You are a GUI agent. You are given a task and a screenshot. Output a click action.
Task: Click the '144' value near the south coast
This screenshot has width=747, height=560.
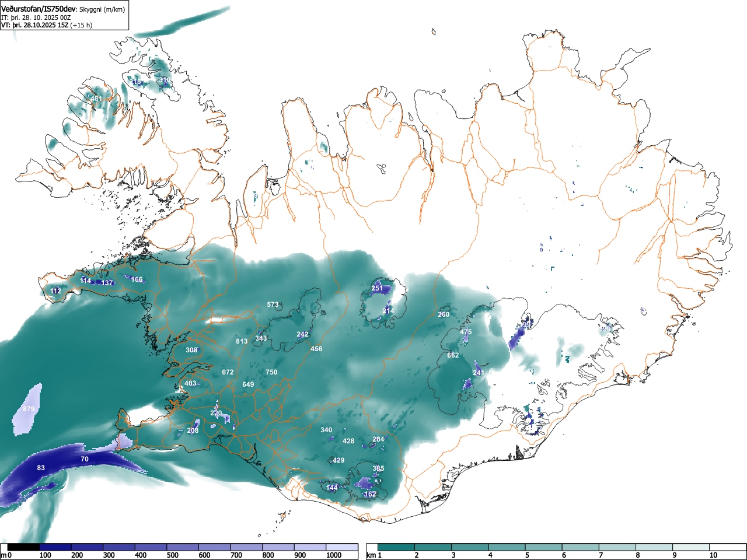pyautogui.click(x=331, y=488)
